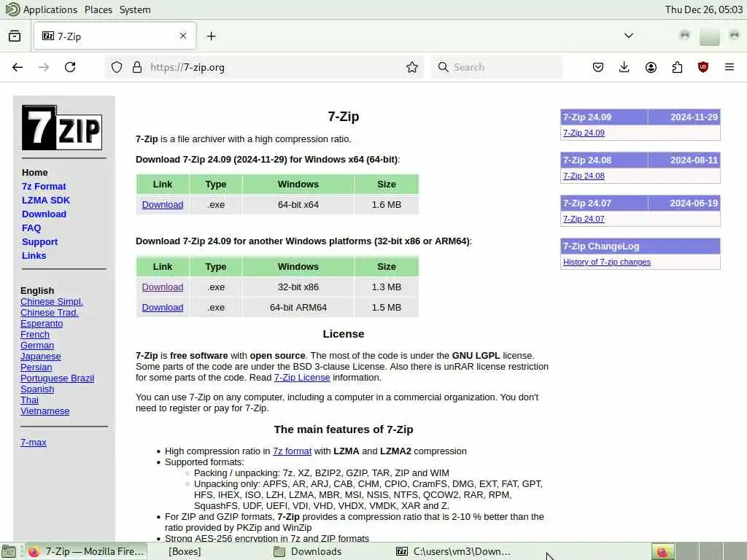Screen dimensions: 747x560
Task: Open the Applications menu
Action: point(50,9)
